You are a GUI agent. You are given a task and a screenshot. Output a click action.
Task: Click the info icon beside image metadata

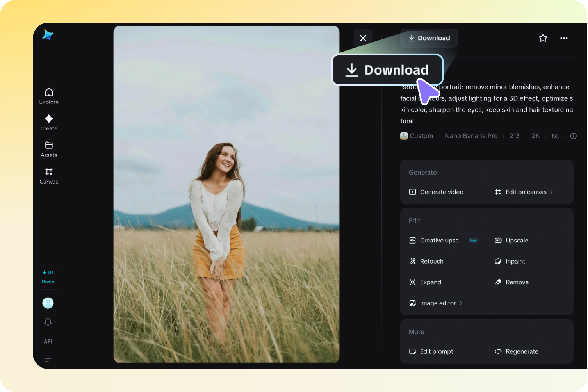click(573, 136)
